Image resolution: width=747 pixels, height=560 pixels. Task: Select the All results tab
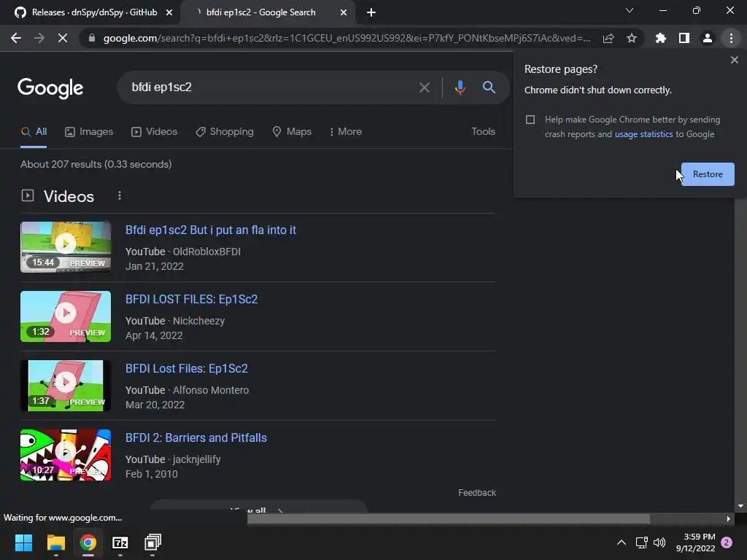(34, 132)
